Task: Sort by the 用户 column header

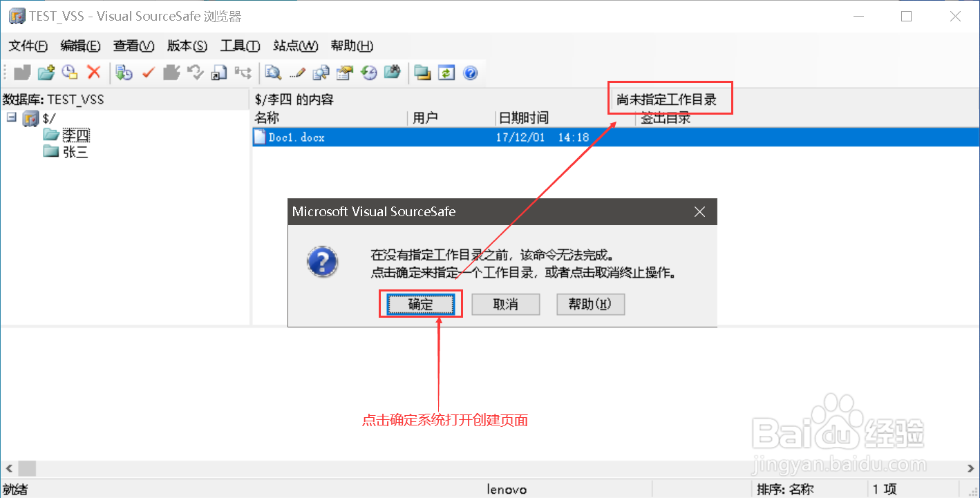Action: pos(452,118)
